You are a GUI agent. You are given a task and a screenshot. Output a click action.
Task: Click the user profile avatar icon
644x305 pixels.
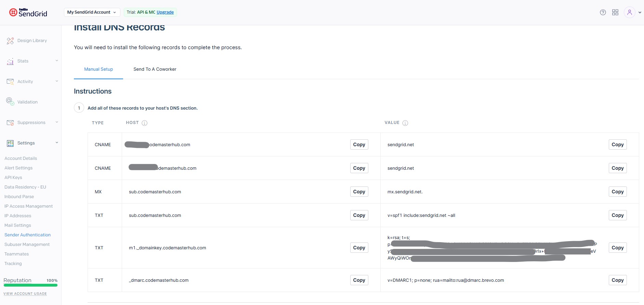pos(629,12)
